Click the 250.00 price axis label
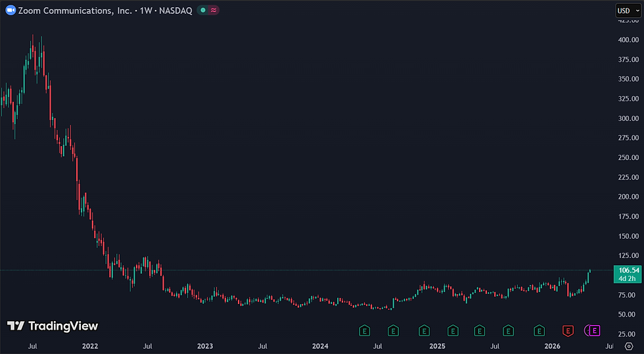Screen dimensions: 644x354 628,157
